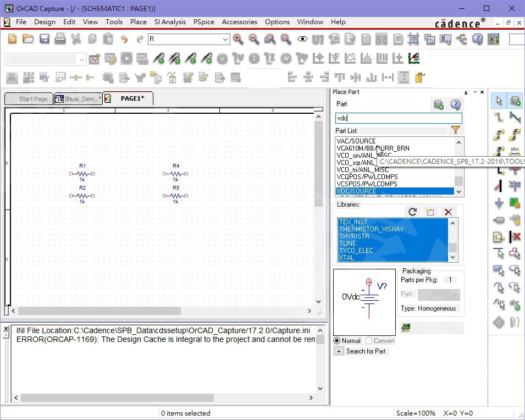Refresh the libraries list
This screenshot has width=525, height=420.
(412, 212)
